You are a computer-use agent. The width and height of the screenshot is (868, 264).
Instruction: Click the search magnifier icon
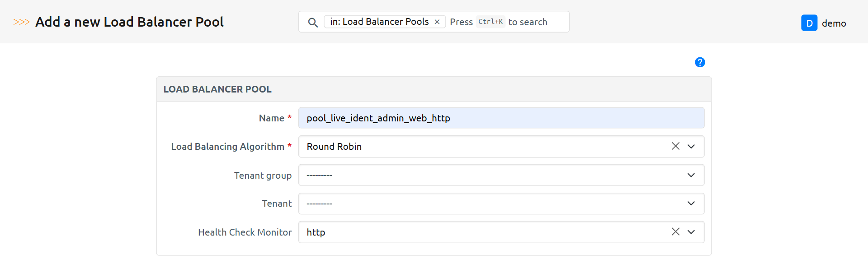pos(312,22)
